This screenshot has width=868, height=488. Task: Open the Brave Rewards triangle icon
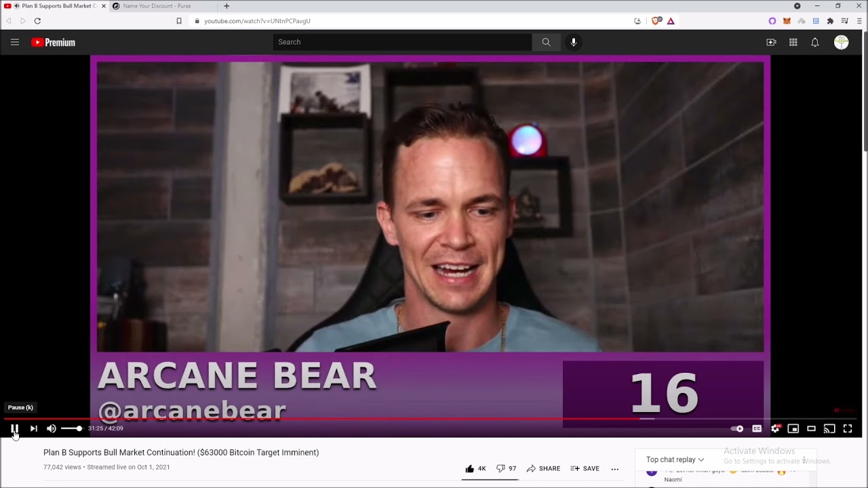[671, 21]
